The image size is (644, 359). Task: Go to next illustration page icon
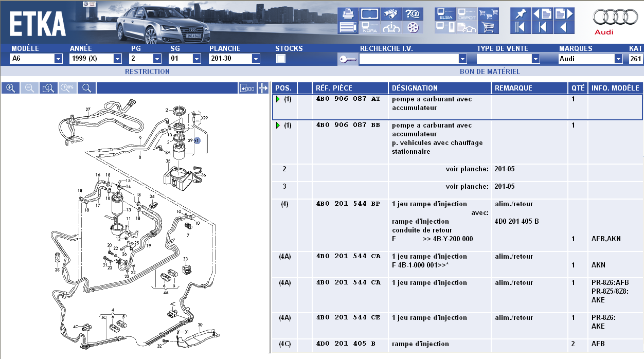[564, 14]
